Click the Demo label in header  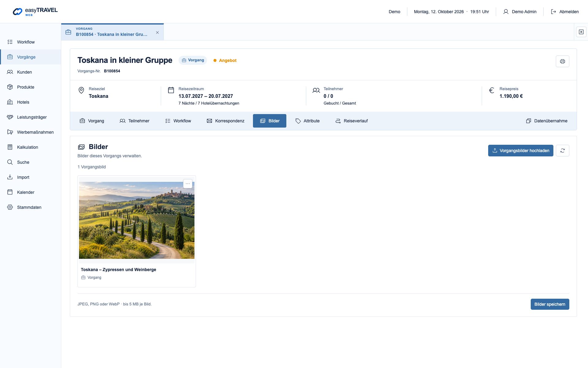394,12
